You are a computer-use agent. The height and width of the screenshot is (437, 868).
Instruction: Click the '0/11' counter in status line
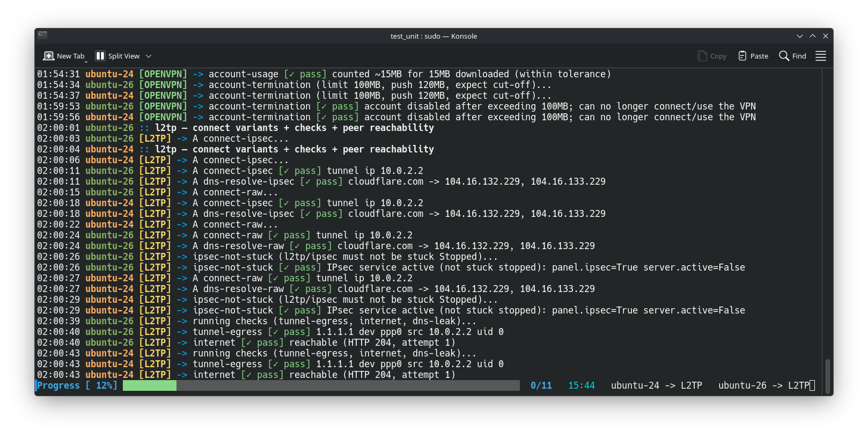point(541,385)
